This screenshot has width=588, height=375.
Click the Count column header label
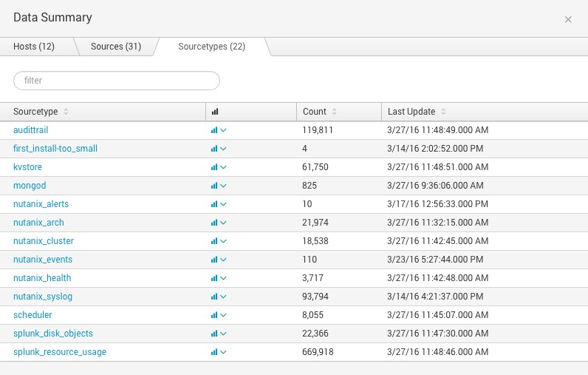(x=315, y=112)
